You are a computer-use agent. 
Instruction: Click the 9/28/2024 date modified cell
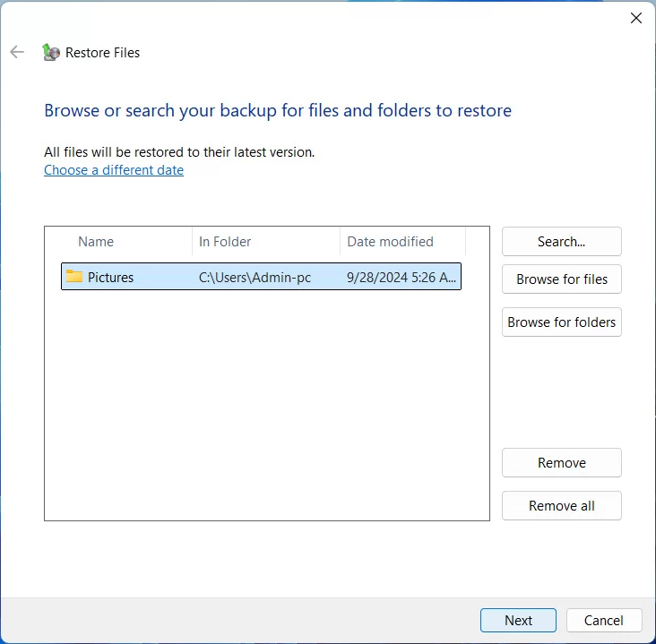click(x=402, y=278)
